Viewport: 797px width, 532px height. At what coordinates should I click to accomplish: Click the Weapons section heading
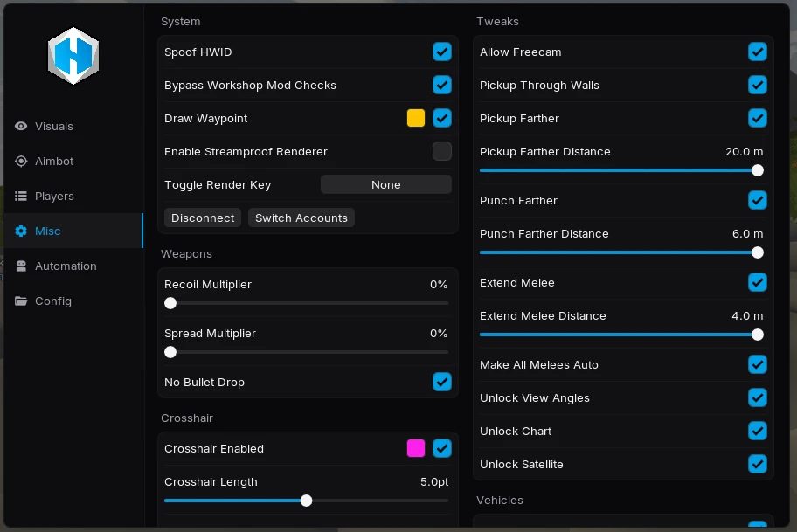(x=186, y=254)
